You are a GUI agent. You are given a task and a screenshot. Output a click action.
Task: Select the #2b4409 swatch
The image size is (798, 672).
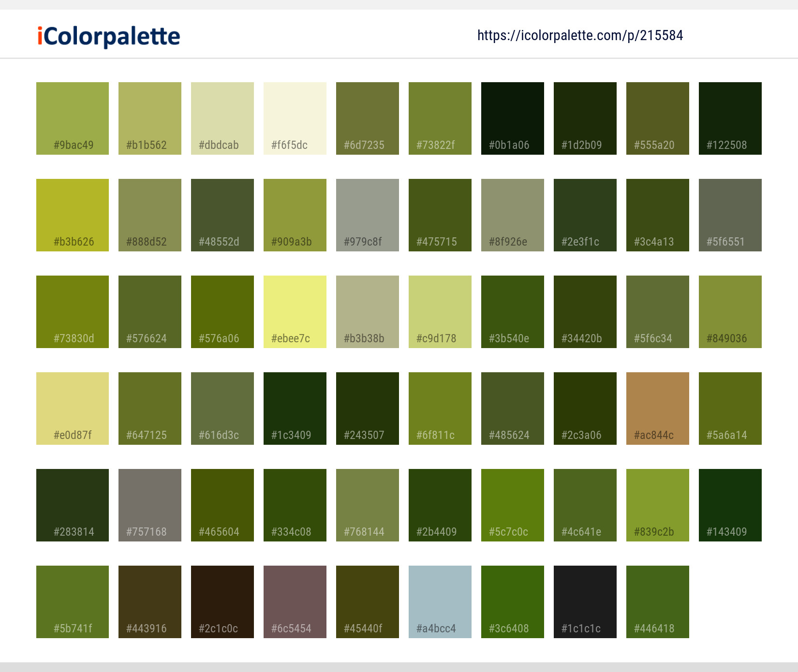click(x=440, y=505)
